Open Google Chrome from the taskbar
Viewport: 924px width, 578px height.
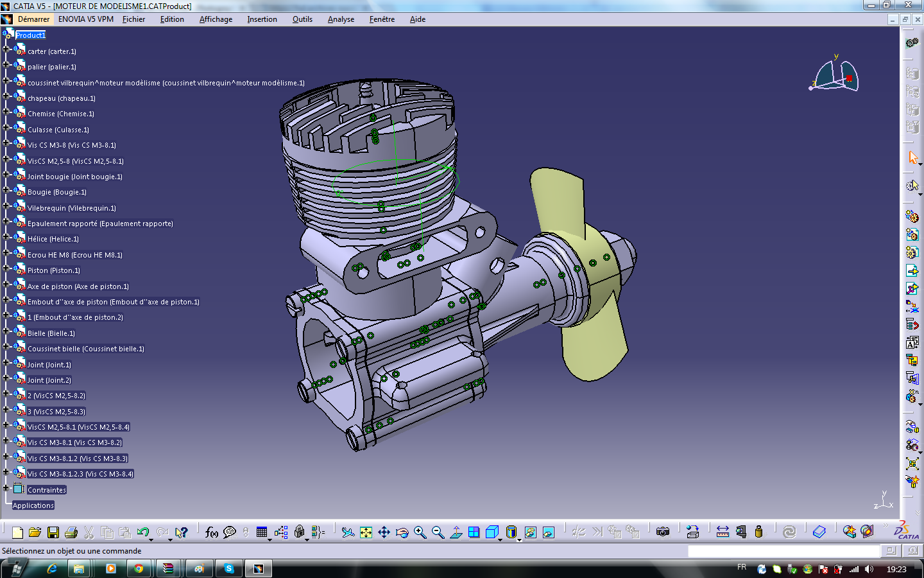tap(138, 568)
